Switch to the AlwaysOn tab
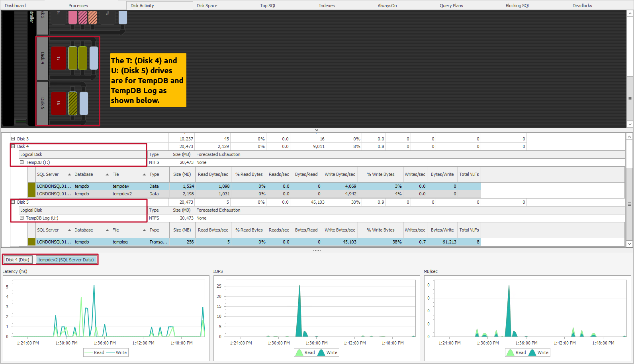Viewport: 634px width, 364px height. [387, 6]
